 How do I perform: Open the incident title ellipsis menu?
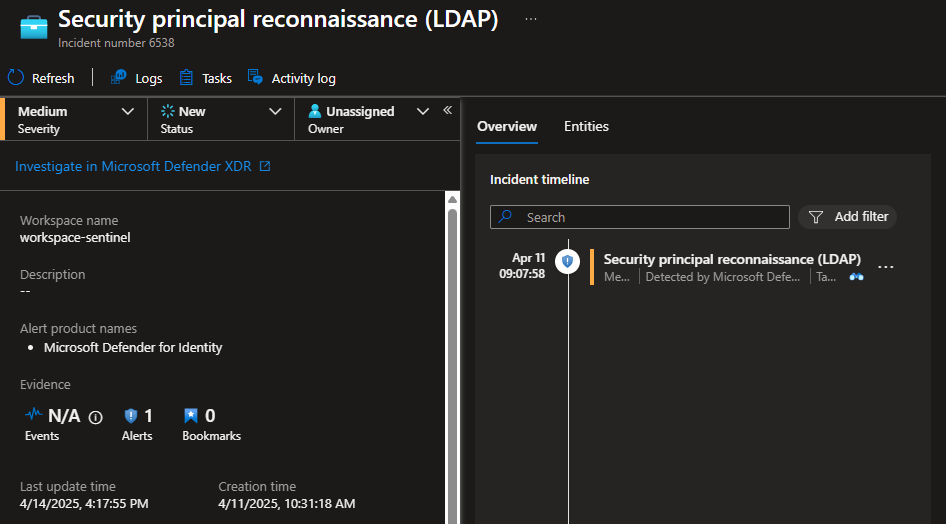pos(530,20)
